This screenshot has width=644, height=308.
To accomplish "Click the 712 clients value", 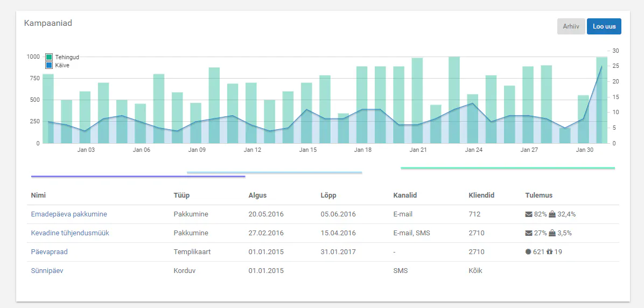I will pos(474,214).
